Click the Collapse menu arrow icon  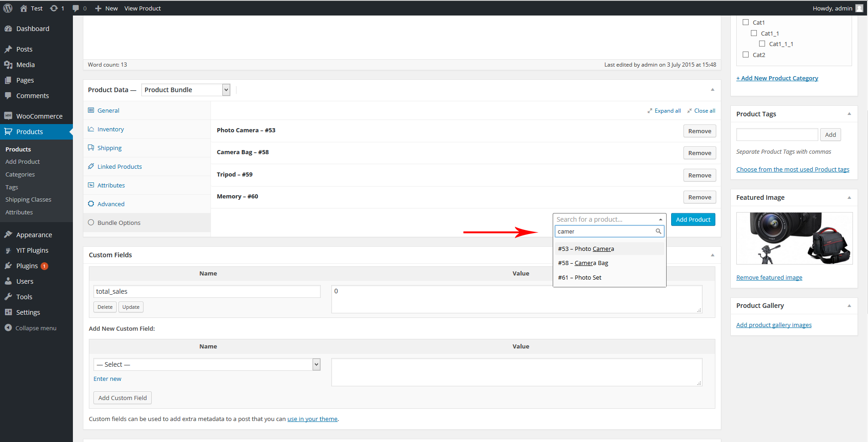tap(8, 328)
